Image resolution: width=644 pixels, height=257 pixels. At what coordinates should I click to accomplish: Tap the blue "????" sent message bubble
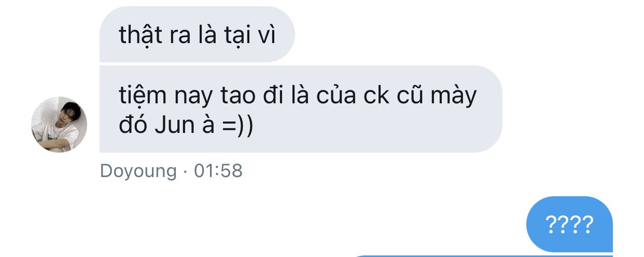coord(569,224)
